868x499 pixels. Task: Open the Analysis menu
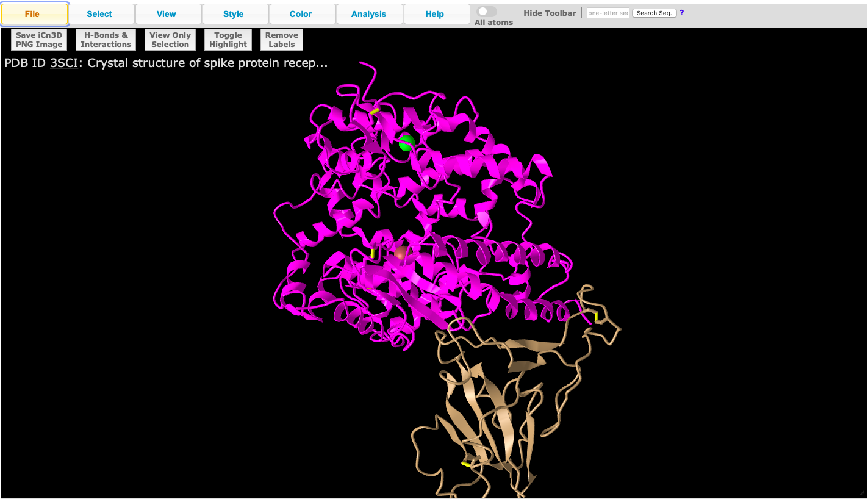[x=370, y=14]
